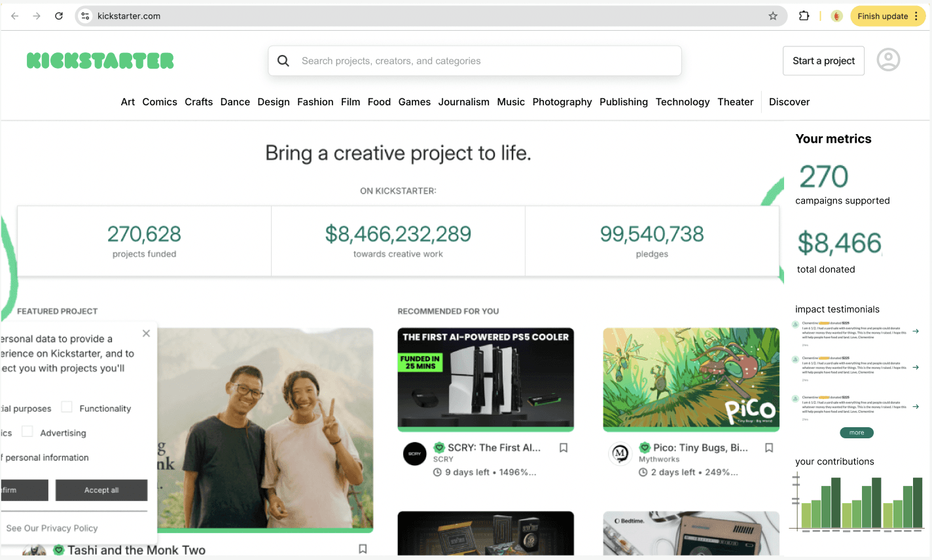Open the Bedtime project thumbnail
This screenshot has height=560, width=932.
pyautogui.click(x=691, y=533)
